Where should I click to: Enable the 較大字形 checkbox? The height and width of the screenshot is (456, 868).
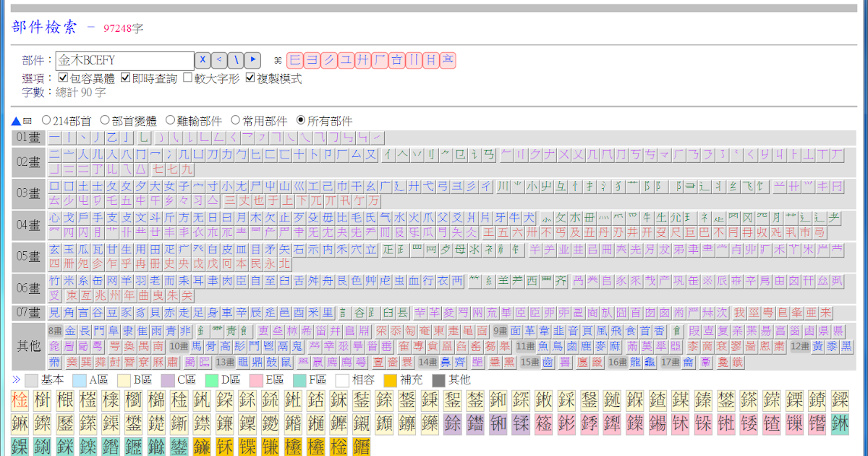point(188,77)
